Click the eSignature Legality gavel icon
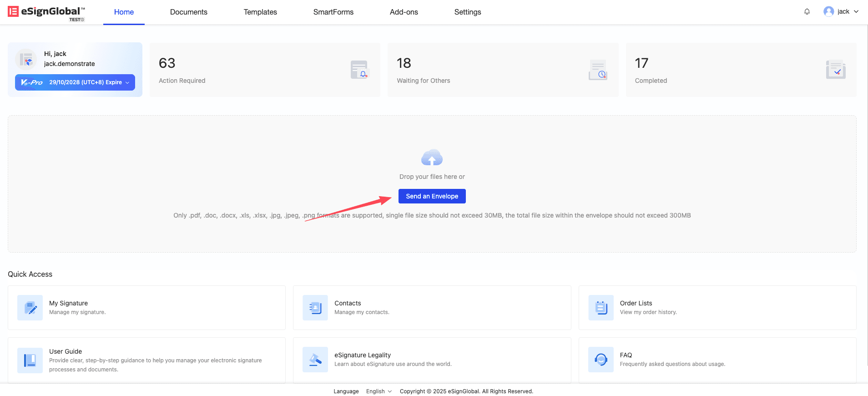Image resolution: width=868 pixels, height=396 pixels. [315, 360]
